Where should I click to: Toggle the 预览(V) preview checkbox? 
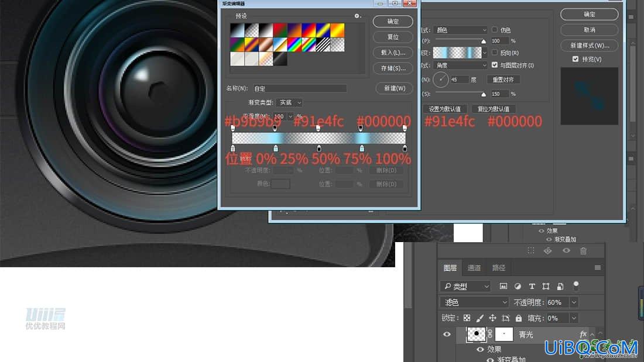576,59
